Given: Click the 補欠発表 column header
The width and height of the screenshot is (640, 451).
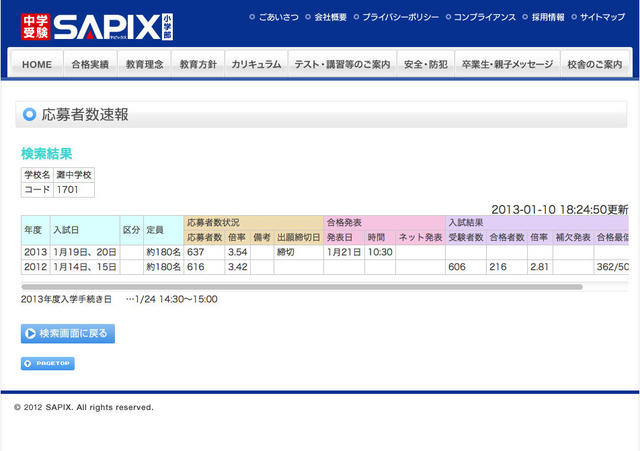Looking at the screenshot, I should tap(573, 238).
